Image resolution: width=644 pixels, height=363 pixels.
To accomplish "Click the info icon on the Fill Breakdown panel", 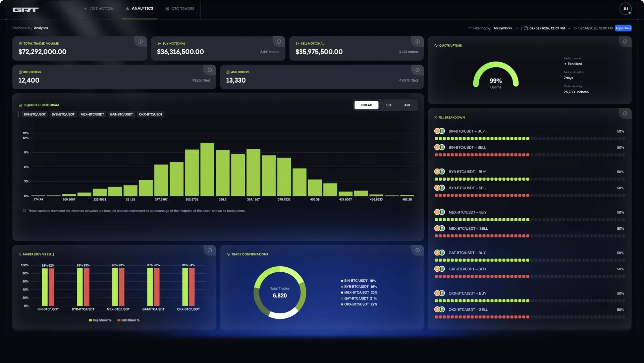I will [625, 114].
